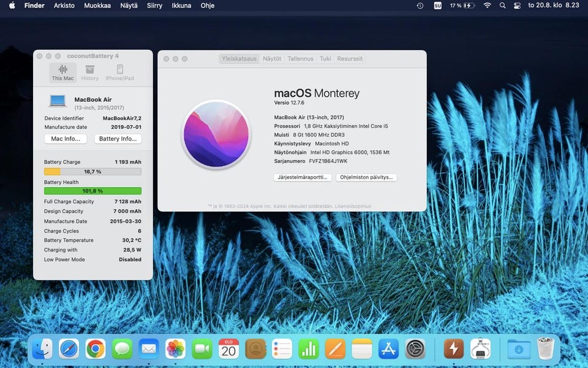Click the 7 128 mAh capacity value

pyautogui.click(x=128, y=201)
